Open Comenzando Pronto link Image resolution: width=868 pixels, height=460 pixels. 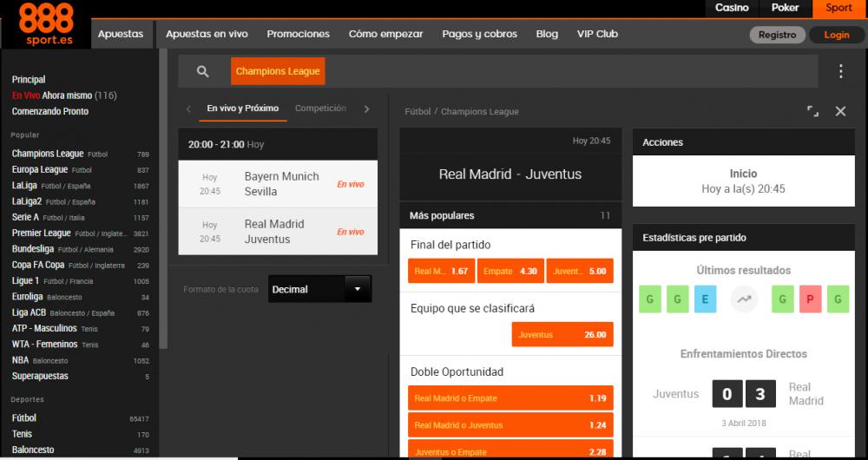[50, 111]
